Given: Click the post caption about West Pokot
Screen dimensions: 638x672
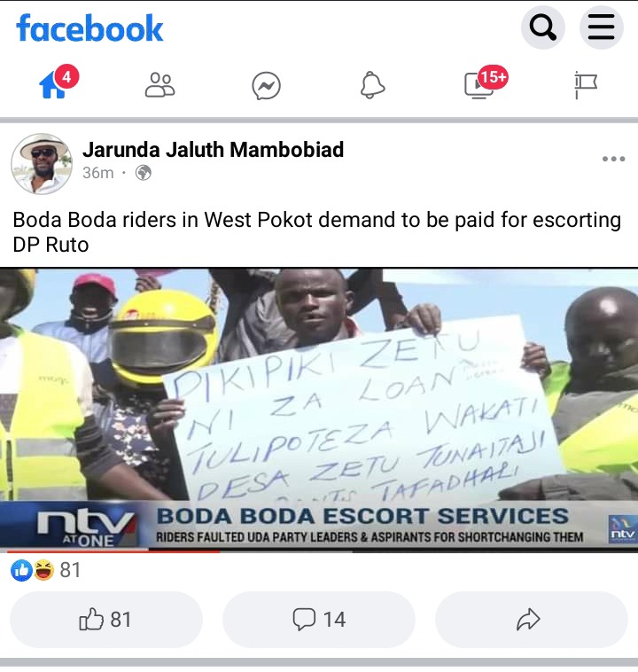Looking at the screenshot, I should click(x=317, y=232).
